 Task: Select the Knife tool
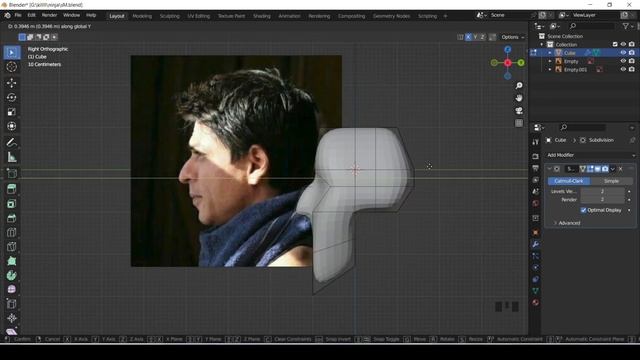11,247
